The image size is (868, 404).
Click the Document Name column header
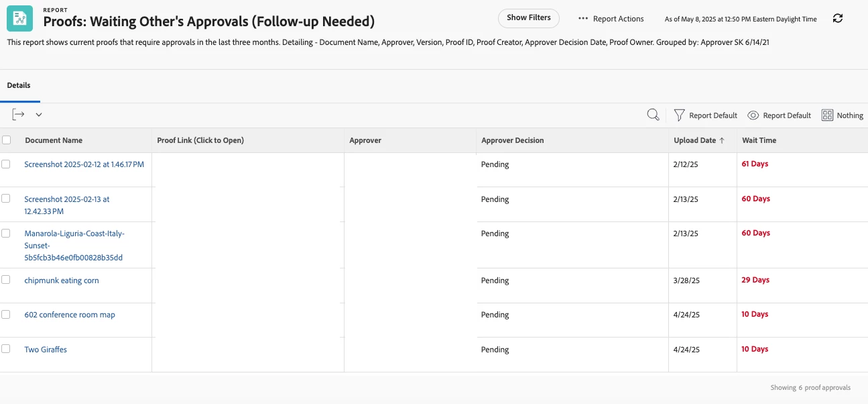tap(54, 140)
